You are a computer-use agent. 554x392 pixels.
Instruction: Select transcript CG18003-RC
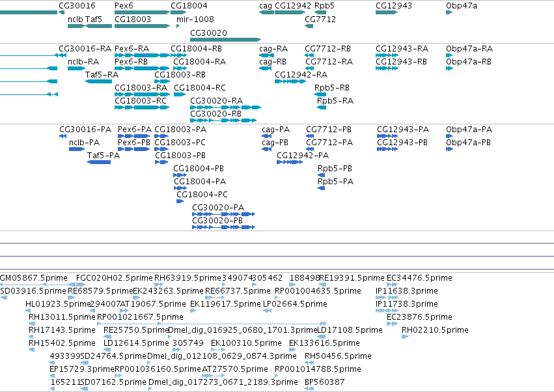pyautogui.click(x=140, y=100)
